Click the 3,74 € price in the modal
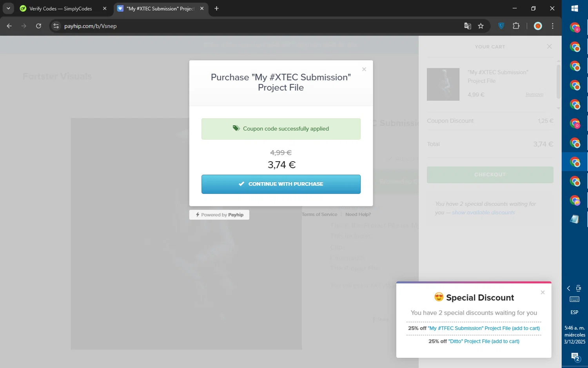588x368 pixels. (x=281, y=165)
